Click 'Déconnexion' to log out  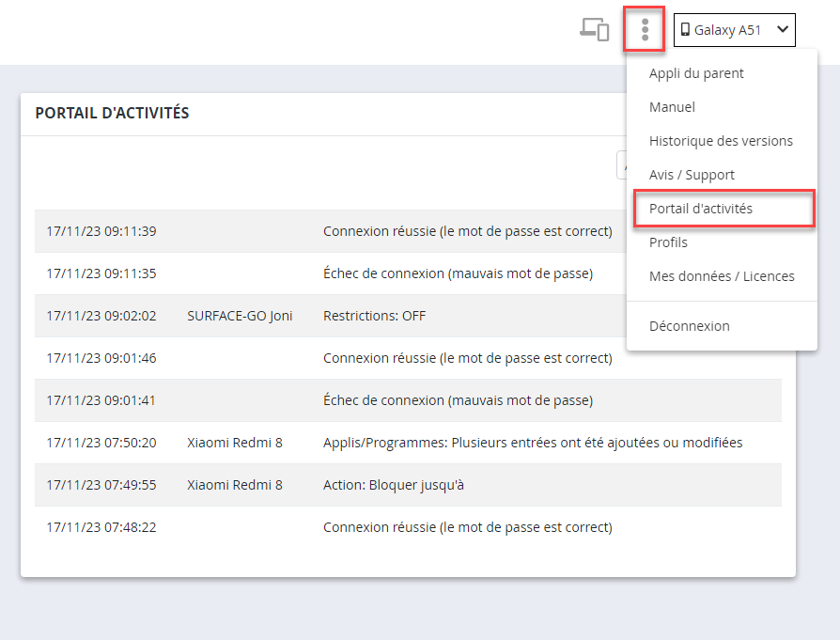coord(689,326)
